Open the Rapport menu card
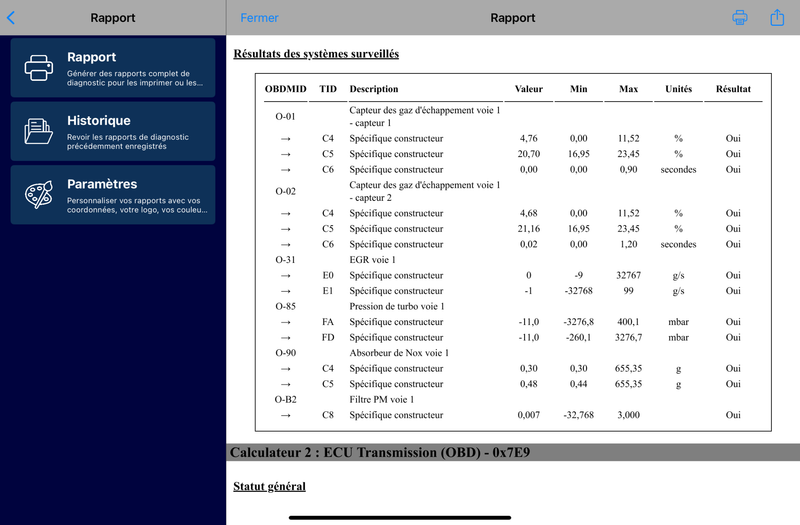This screenshot has height=525, width=800. 113,68
